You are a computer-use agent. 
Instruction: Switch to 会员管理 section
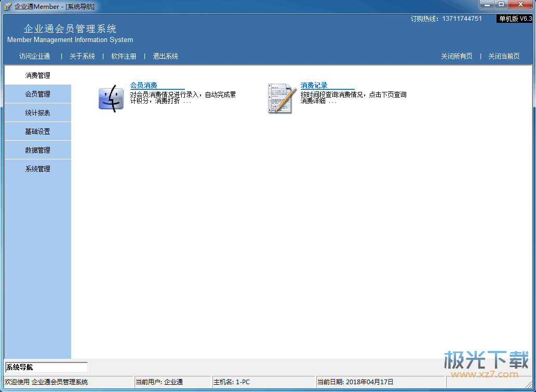[x=37, y=94]
